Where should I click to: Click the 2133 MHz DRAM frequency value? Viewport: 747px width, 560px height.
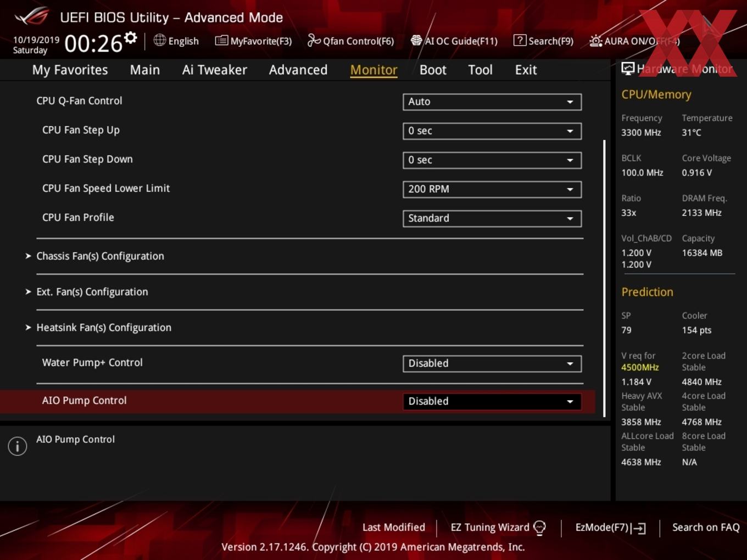[x=701, y=212]
